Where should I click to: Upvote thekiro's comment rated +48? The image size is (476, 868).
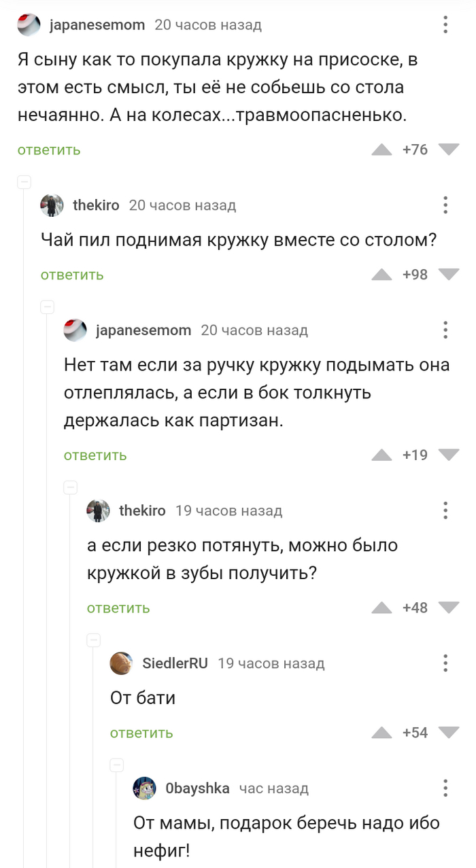click(382, 608)
